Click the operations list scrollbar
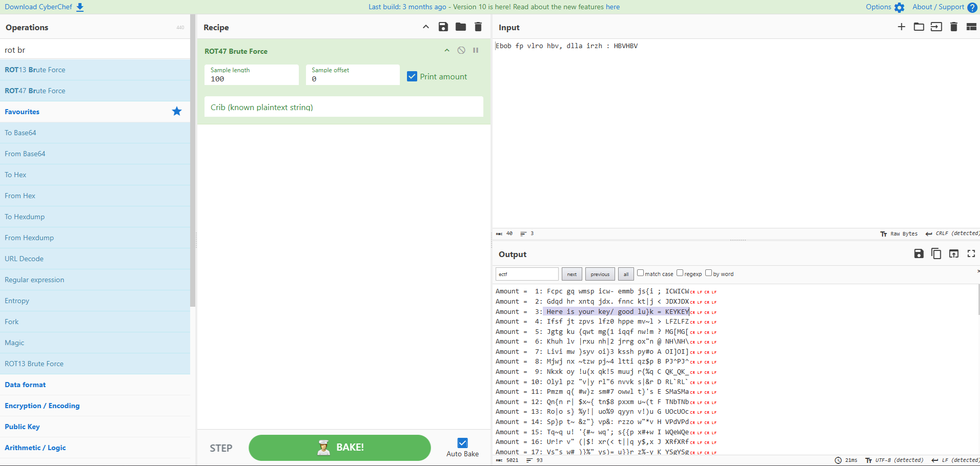Screen dimensions: 980x466 pos(193,160)
